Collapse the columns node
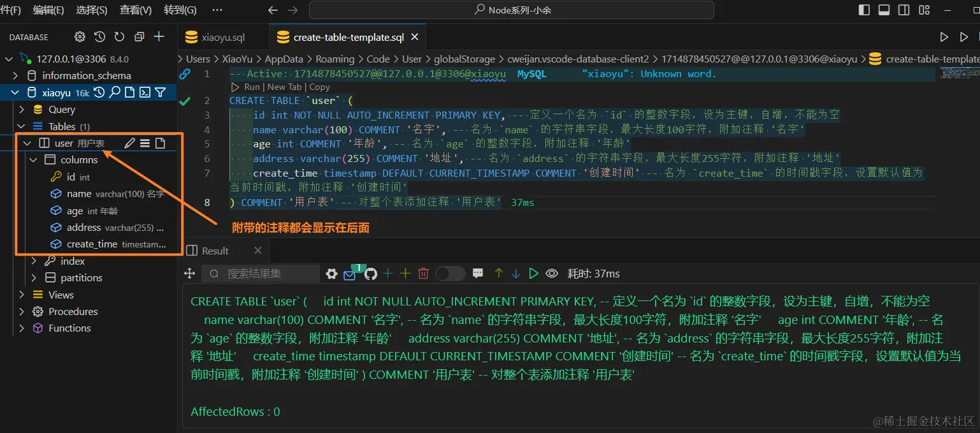This screenshot has height=433, width=980. point(34,159)
